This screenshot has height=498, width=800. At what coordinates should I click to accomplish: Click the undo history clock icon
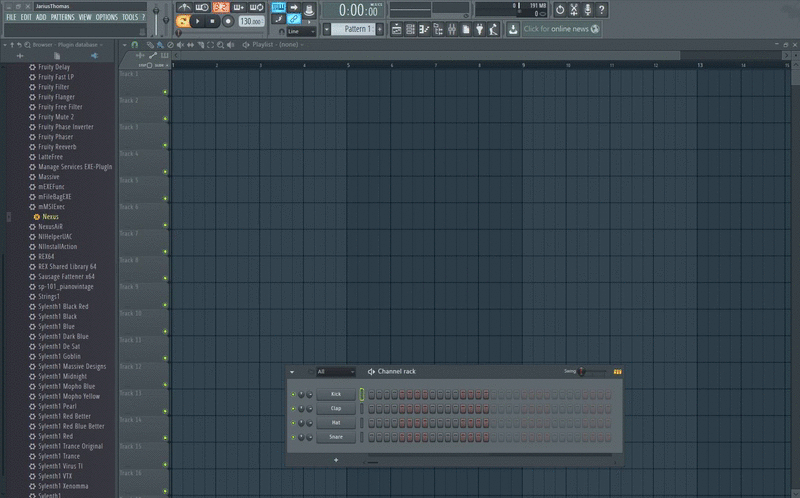pyautogui.click(x=560, y=10)
